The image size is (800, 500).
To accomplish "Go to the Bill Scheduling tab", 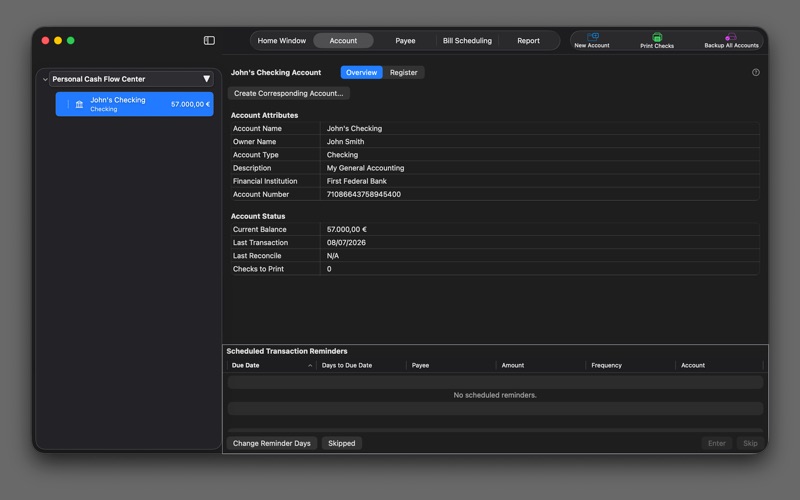I will 467,41.
